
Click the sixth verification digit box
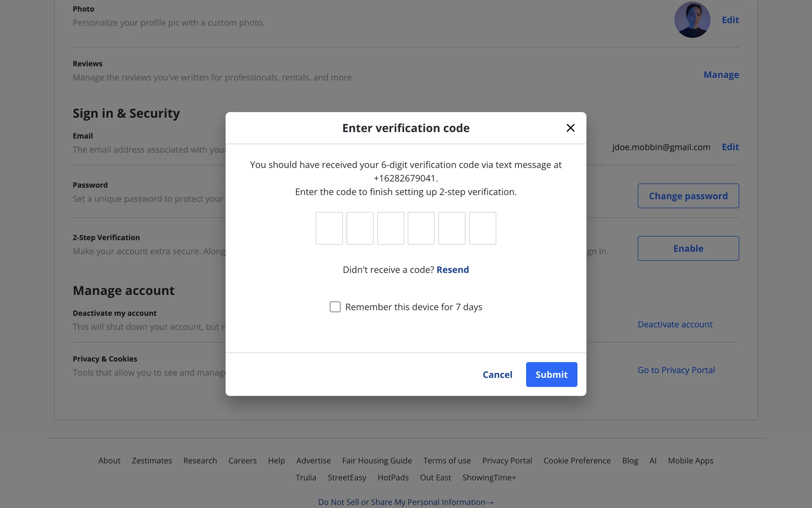482,228
